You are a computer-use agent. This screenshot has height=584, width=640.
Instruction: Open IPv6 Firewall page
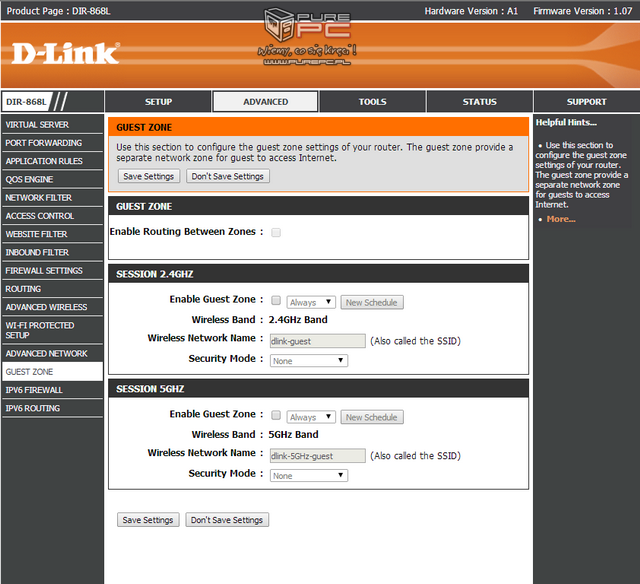pyautogui.click(x=52, y=390)
